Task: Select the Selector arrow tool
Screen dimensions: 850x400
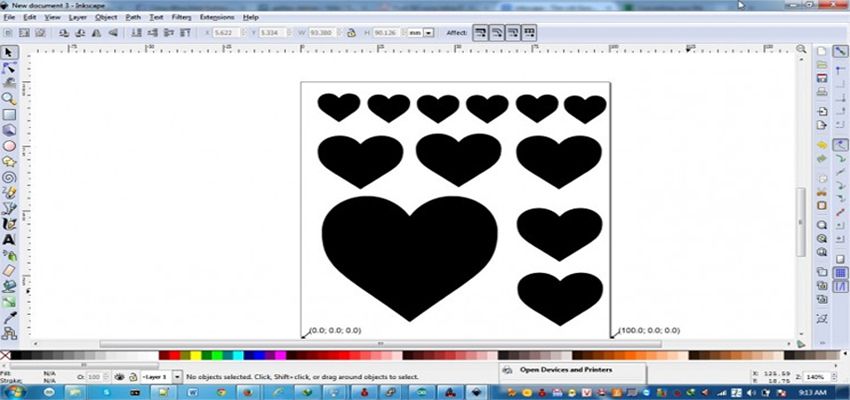Action: [x=9, y=52]
